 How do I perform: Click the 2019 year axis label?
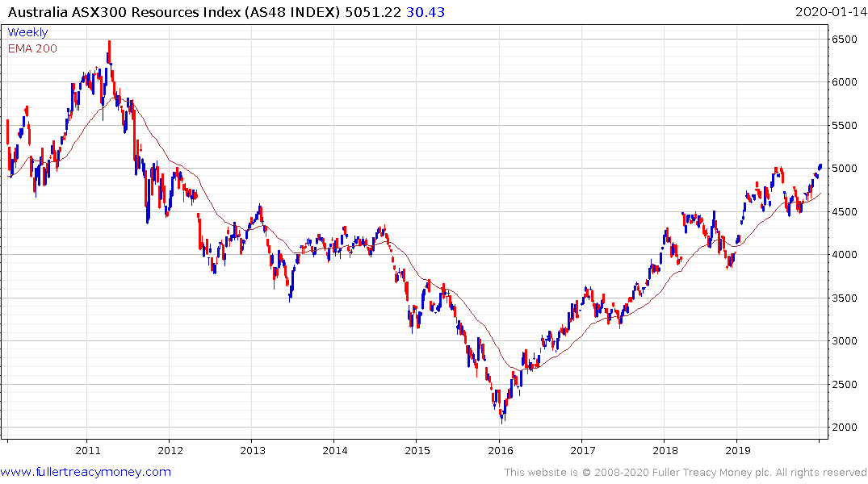click(x=738, y=450)
